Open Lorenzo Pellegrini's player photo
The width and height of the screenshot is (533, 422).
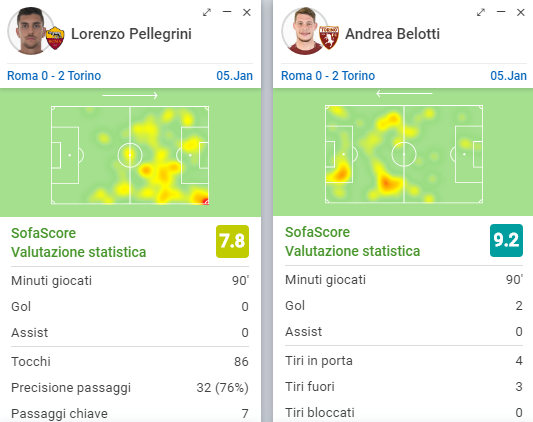(29, 31)
